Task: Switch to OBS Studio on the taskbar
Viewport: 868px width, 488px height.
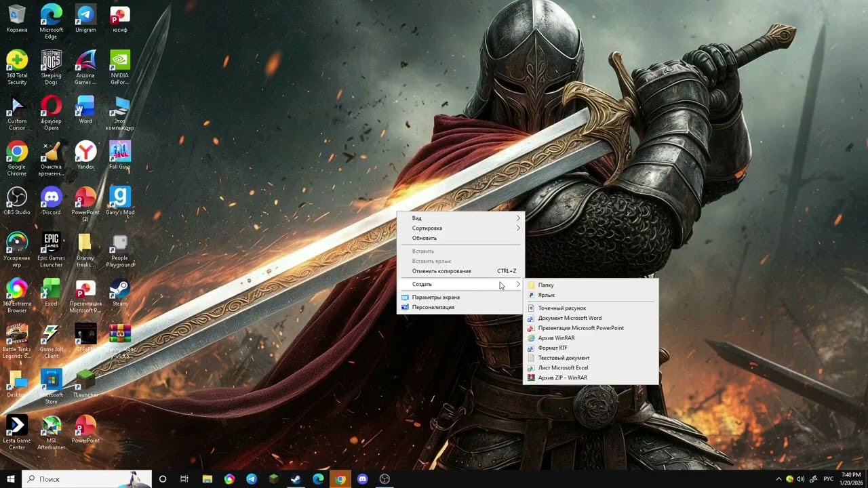Action: (x=384, y=479)
